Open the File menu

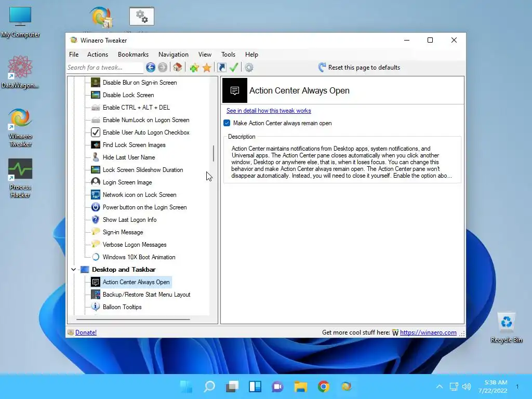pos(74,54)
